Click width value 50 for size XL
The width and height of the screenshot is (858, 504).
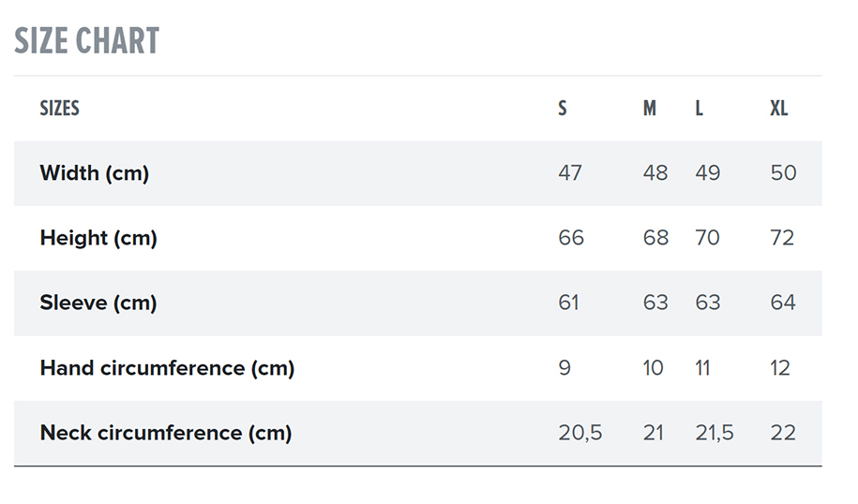pos(783,173)
